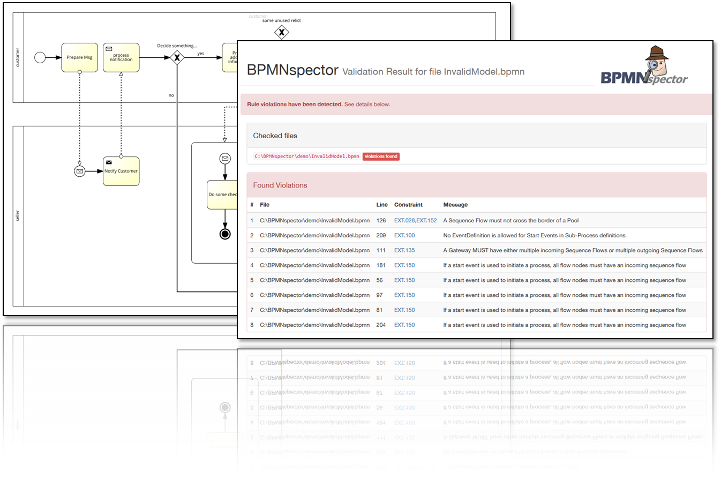Click the checked file path InvalidModel.bpmn
Screen dimensions: 721x492
point(307,156)
